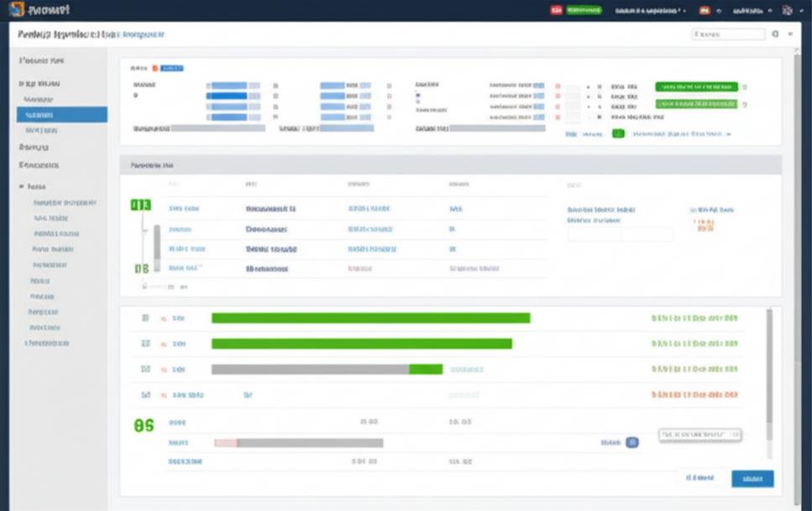
Task: Open the dropdown box above the bottom-right buttons
Action: 699,435
